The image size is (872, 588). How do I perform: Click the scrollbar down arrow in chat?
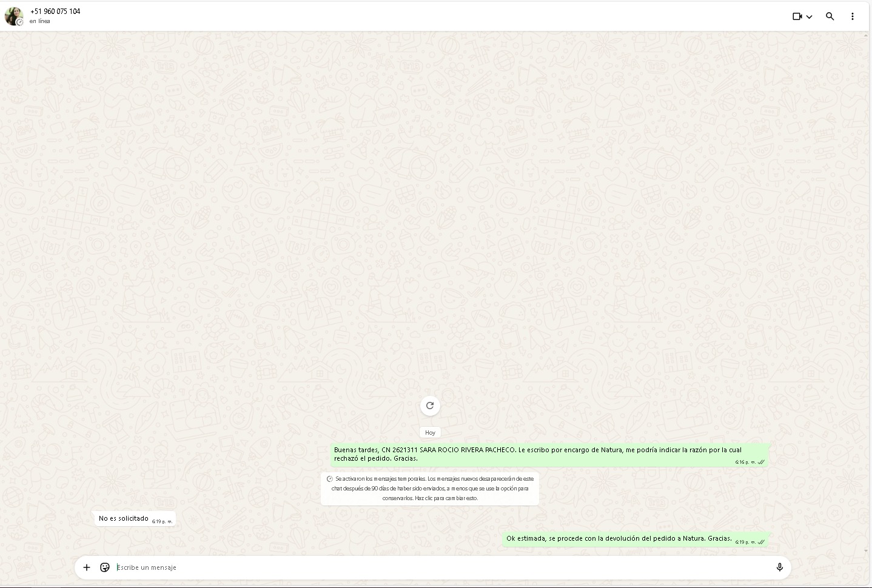865,550
